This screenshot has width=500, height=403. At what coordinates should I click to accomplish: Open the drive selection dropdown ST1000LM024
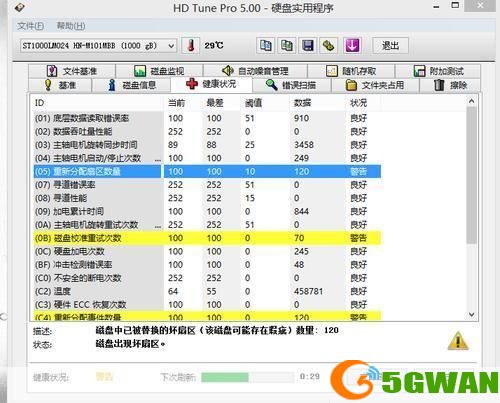[x=98, y=46]
